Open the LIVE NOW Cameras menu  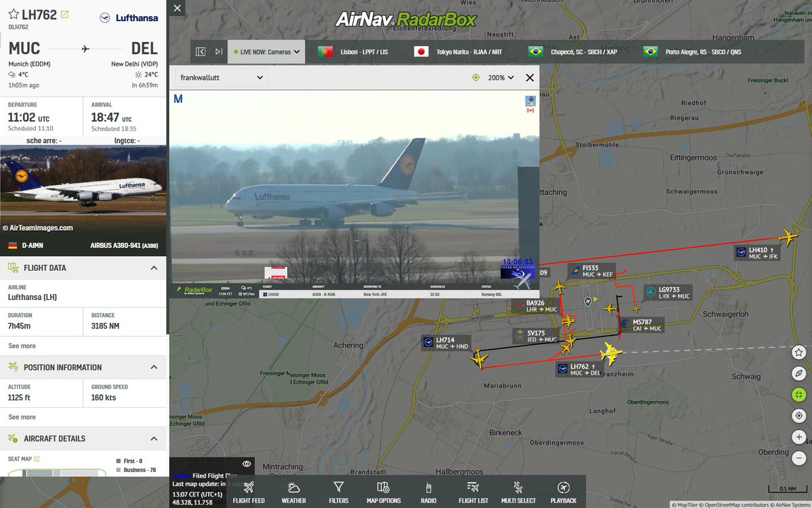[267, 51]
